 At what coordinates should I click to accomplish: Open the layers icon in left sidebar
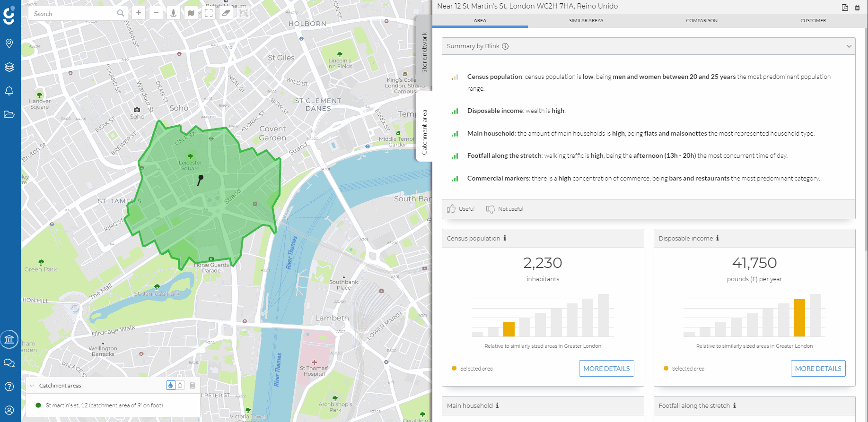tap(9, 67)
